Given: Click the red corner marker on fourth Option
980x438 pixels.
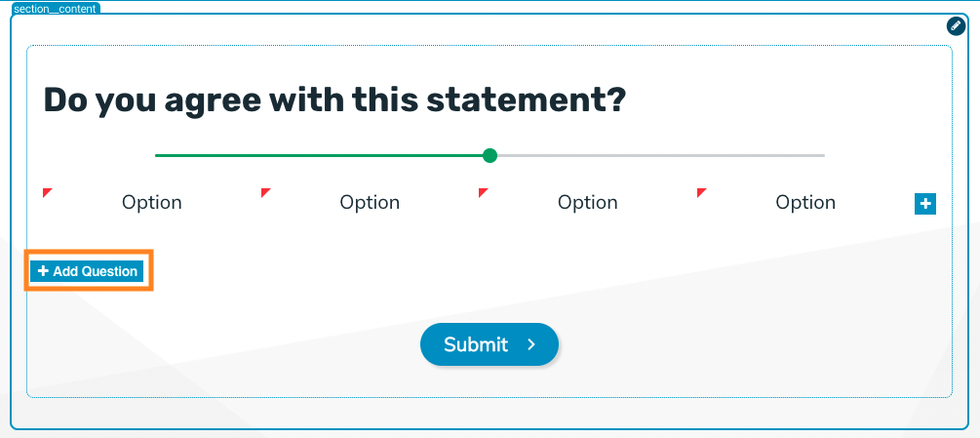Looking at the screenshot, I should pos(701,193).
